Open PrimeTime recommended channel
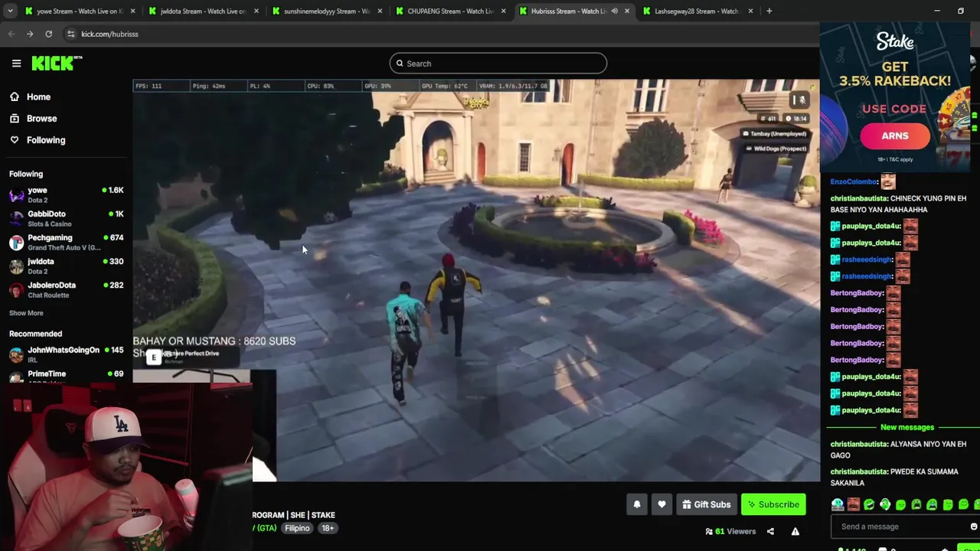980x551 pixels. pyautogui.click(x=66, y=374)
